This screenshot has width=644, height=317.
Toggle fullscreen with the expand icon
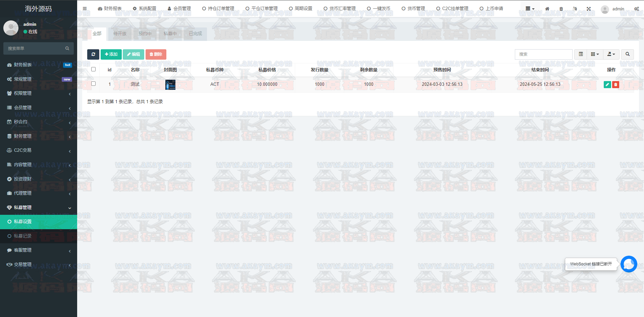[x=589, y=9]
